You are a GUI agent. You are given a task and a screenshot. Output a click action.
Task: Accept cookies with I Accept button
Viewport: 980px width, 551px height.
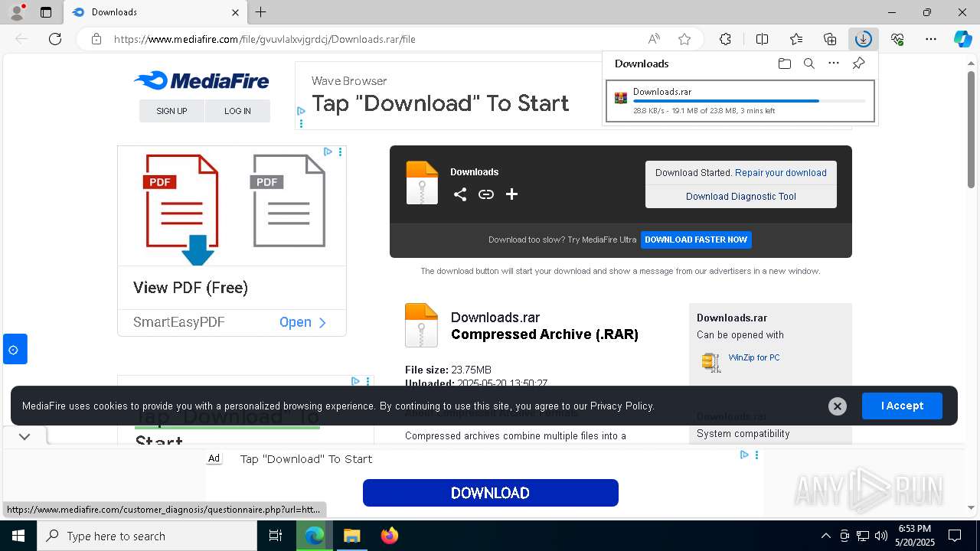(x=902, y=406)
